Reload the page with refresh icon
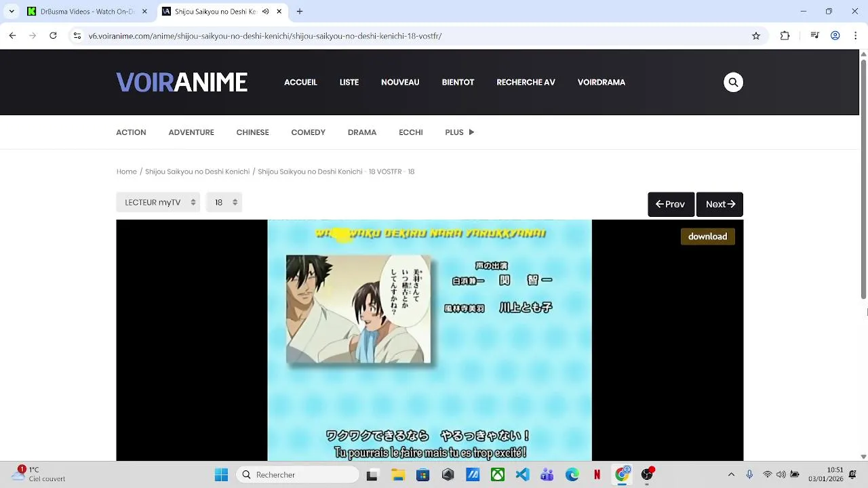Screen dimensions: 868x488 pos(53,36)
